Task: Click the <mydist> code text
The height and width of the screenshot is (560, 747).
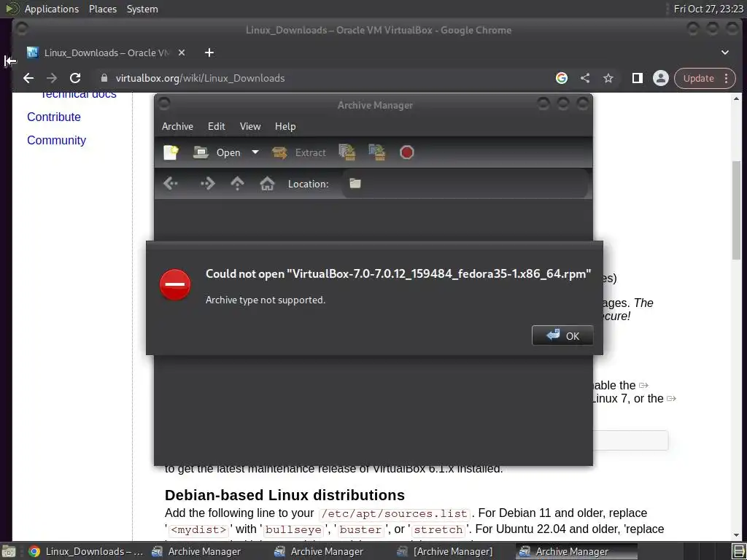Action: [x=198, y=529]
